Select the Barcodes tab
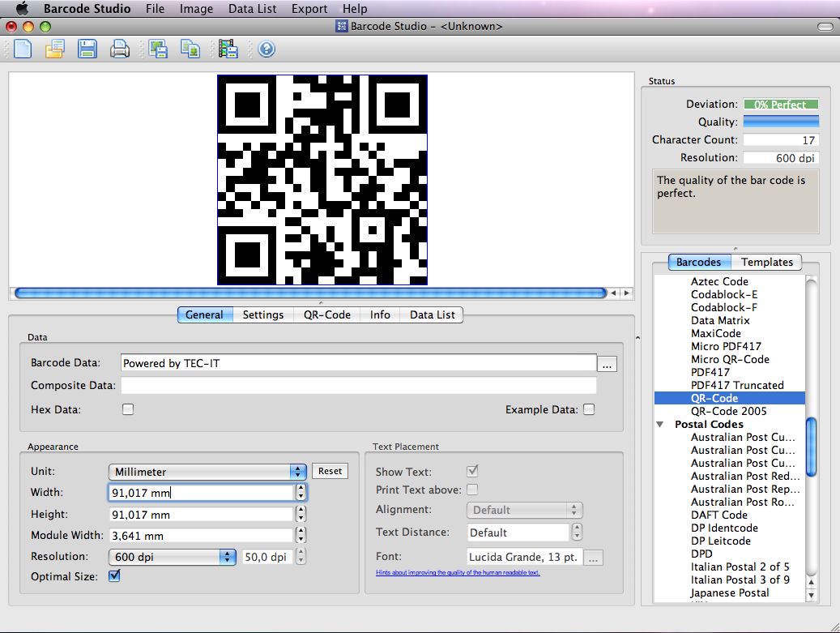 (699, 262)
